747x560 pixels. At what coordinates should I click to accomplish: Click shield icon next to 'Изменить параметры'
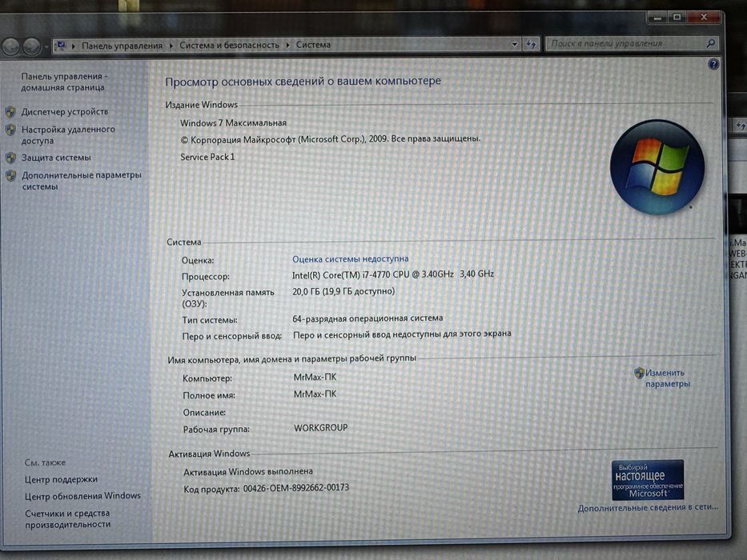pyautogui.click(x=639, y=373)
